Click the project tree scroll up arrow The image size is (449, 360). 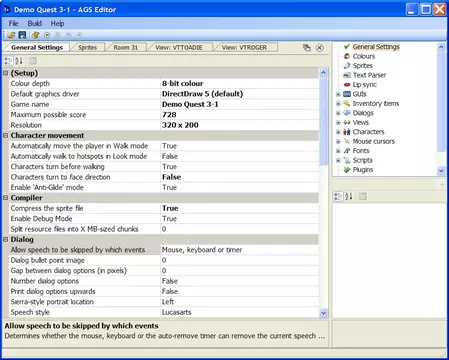[x=441, y=47]
